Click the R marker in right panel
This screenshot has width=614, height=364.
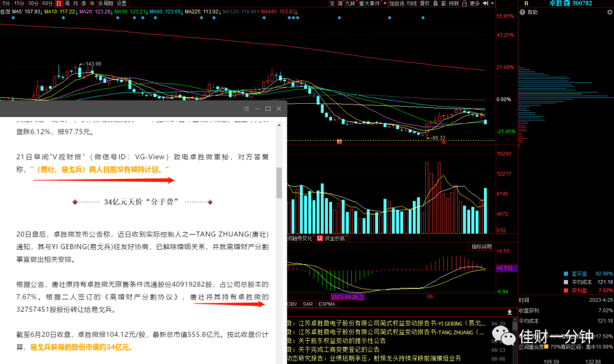coord(526,3)
